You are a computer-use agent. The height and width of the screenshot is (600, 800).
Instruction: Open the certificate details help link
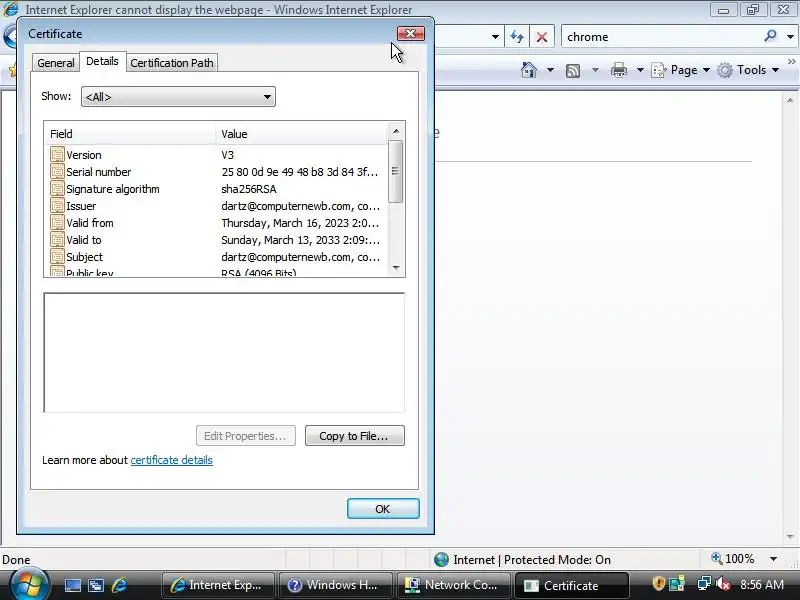click(x=171, y=460)
